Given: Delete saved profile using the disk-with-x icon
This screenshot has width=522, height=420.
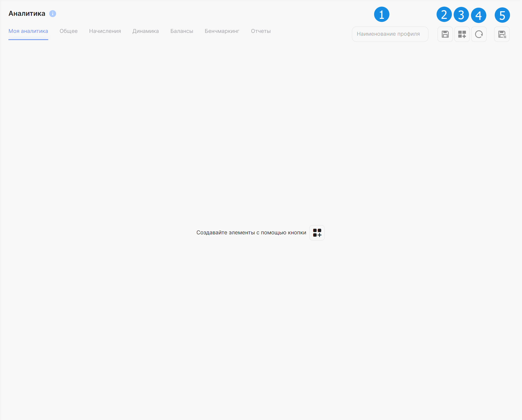Looking at the screenshot, I should click(x=502, y=34).
